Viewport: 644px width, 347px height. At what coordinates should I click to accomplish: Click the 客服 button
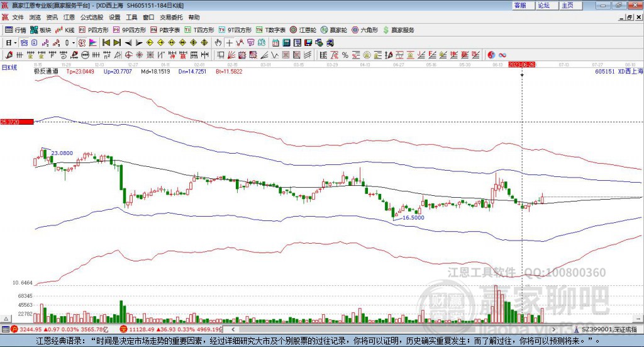tap(523, 5)
